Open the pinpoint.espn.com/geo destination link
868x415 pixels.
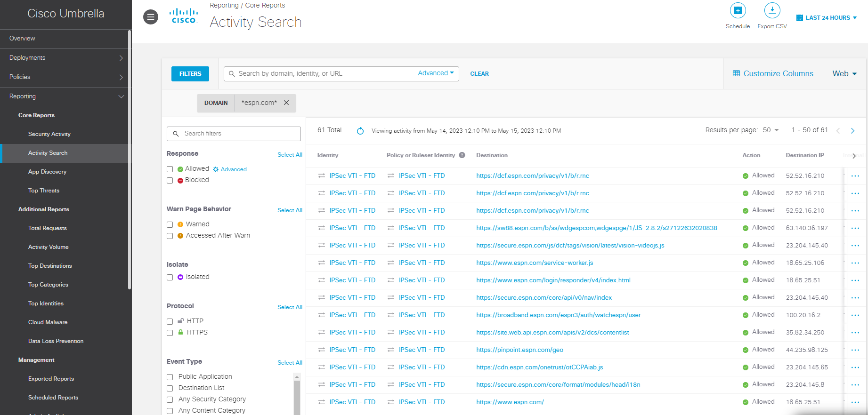(519, 350)
